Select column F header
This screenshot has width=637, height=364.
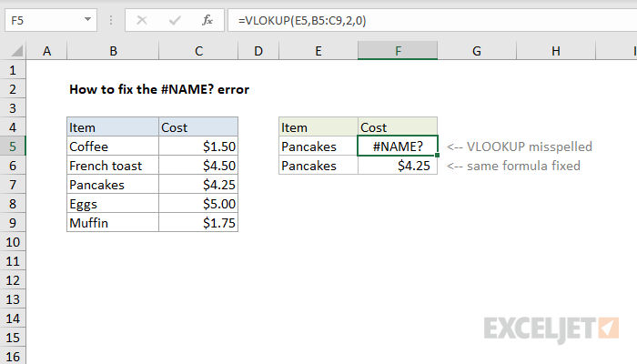click(398, 51)
